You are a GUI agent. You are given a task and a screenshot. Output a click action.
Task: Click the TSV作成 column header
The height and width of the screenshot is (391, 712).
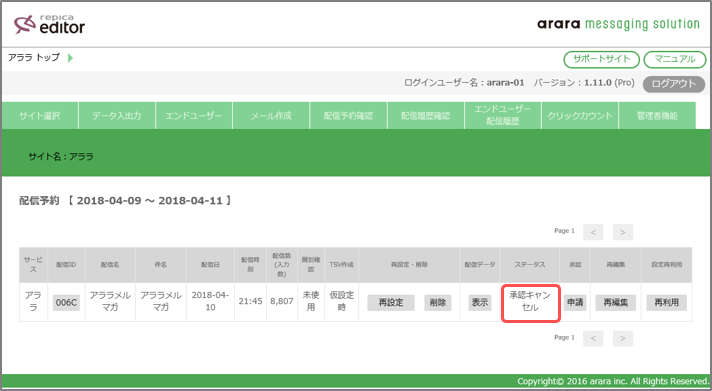(x=341, y=265)
